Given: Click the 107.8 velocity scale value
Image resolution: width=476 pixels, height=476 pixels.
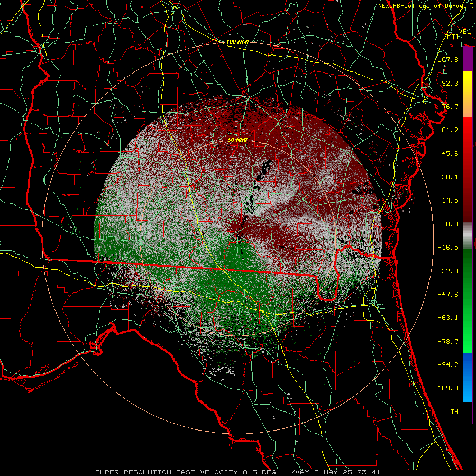Looking at the screenshot, I should (448, 59).
